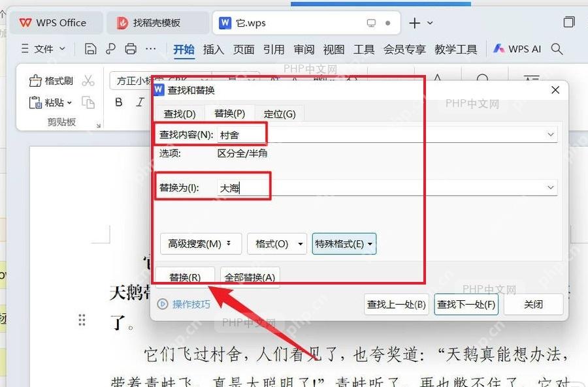The width and height of the screenshot is (588, 387).
Task: Select the 插入 ribbon tab
Action: (214, 49)
